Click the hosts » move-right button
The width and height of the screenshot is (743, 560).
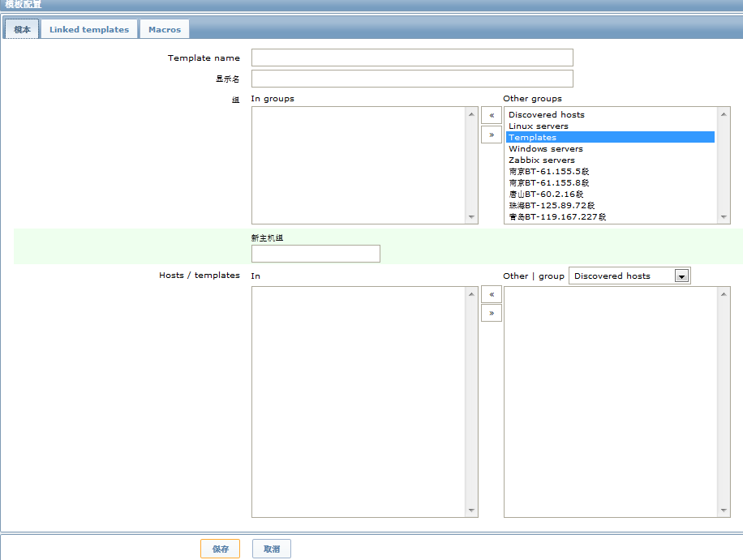[x=492, y=313]
